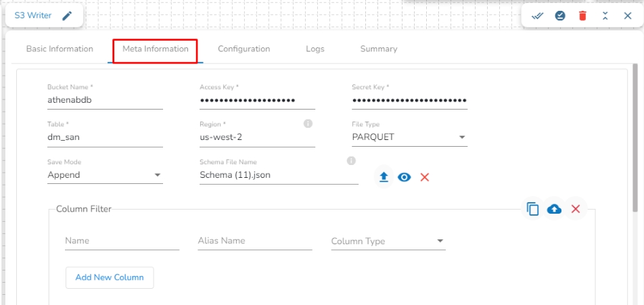
Task: Click the collapse arrows icon in top toolbar
Action: (x=605, y=16)
